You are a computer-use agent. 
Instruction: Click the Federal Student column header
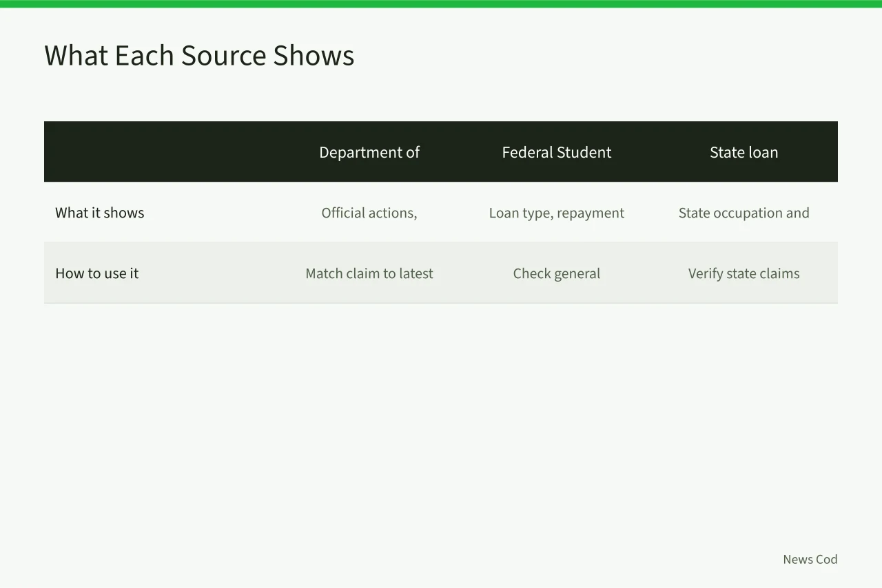coord(557,152)
